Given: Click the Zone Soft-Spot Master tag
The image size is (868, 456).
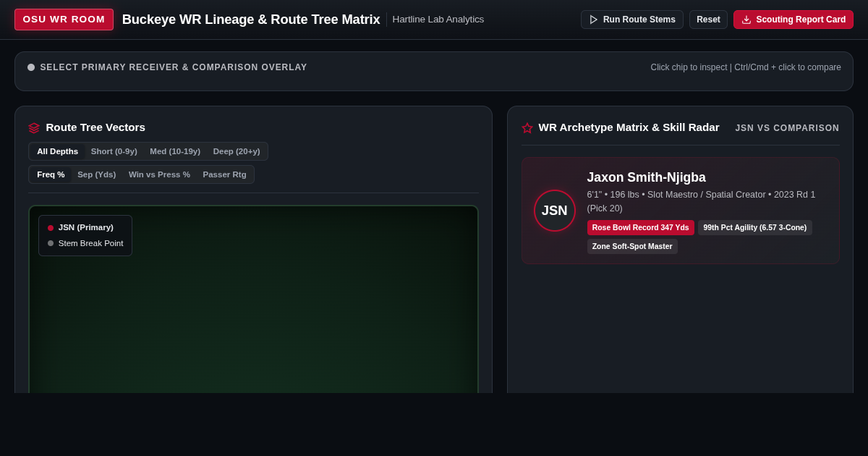Looking at the screenshot, I should tap(632, 246).
